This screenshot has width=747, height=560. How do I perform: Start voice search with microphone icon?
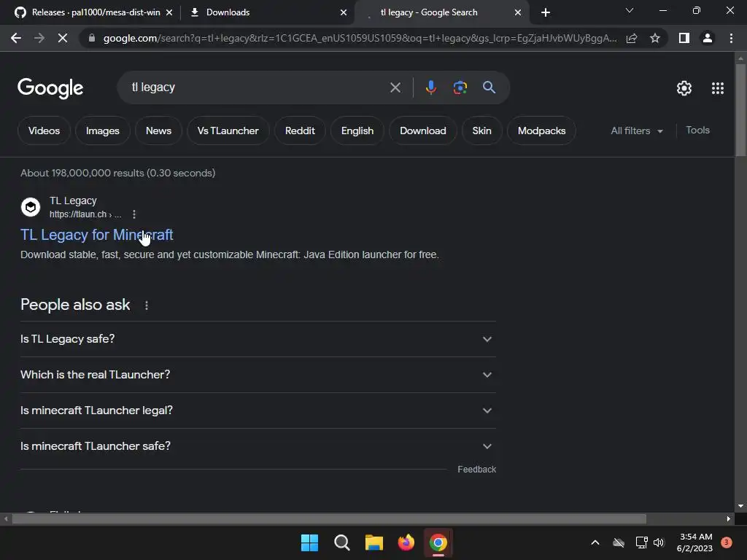[x=430, y=87]
